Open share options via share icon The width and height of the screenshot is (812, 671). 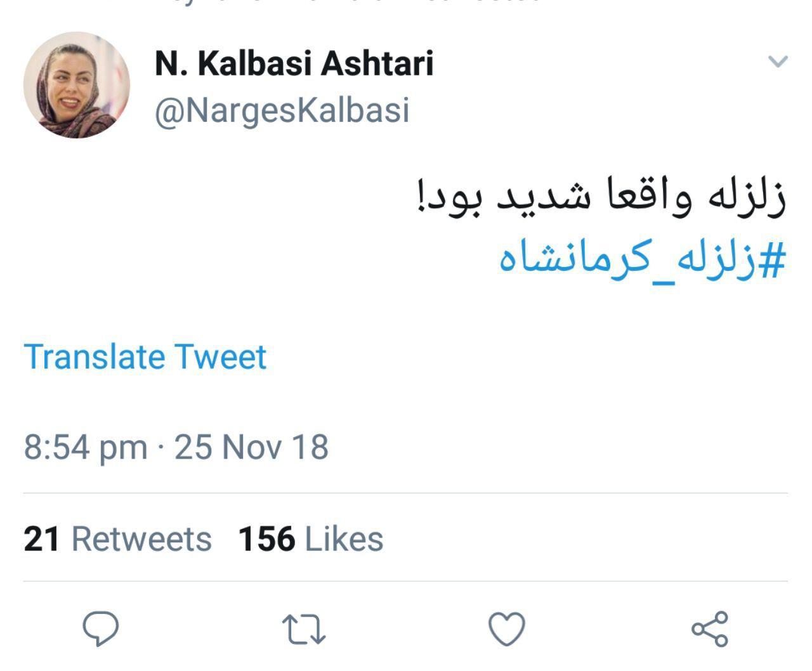[710, 629]
